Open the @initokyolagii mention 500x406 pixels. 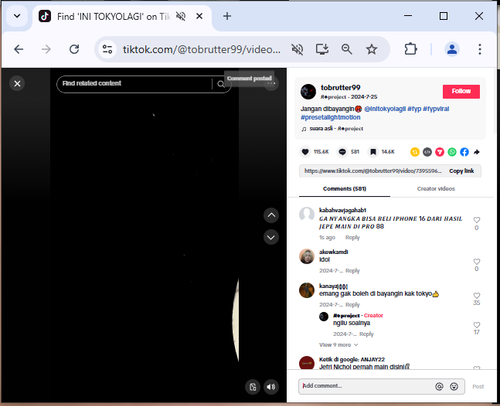click(385, 109)
